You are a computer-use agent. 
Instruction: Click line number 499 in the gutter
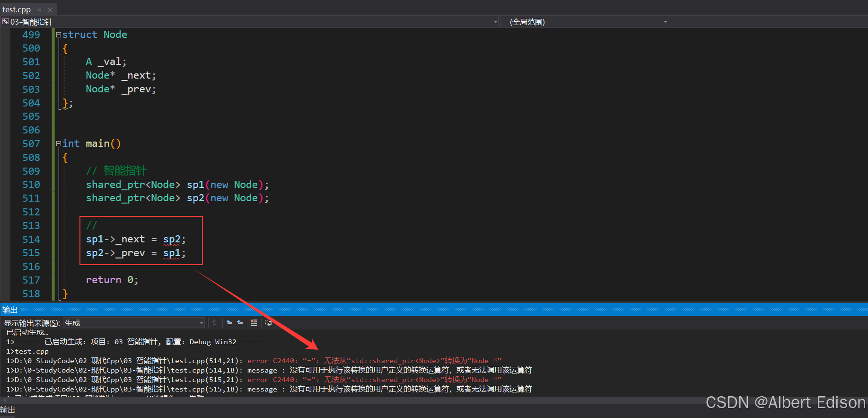pyautogui.click(x=31, y=35)
